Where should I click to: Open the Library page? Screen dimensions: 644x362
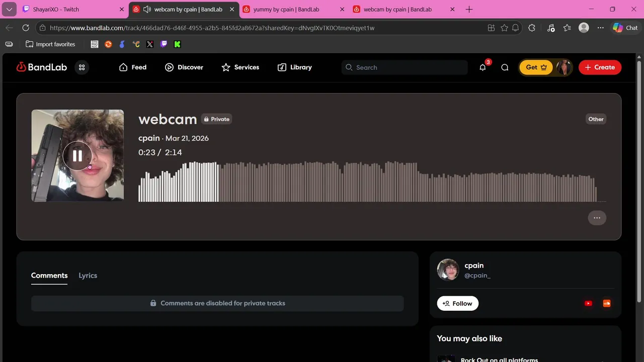click(295, 67)
